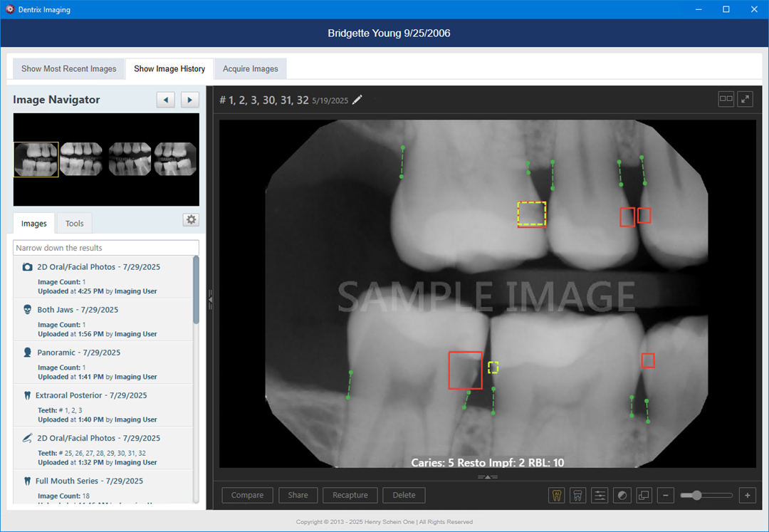Click 'Teeth: # 1, 2, 3' text

point(60,410)
